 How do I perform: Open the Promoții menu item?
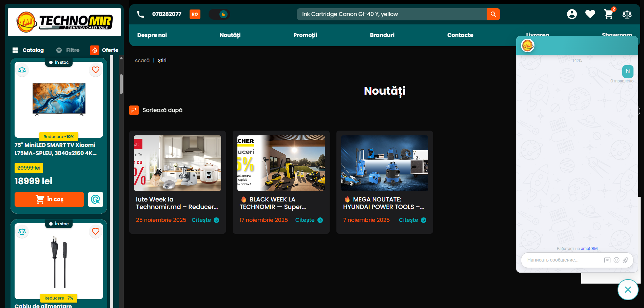(305, 35)
